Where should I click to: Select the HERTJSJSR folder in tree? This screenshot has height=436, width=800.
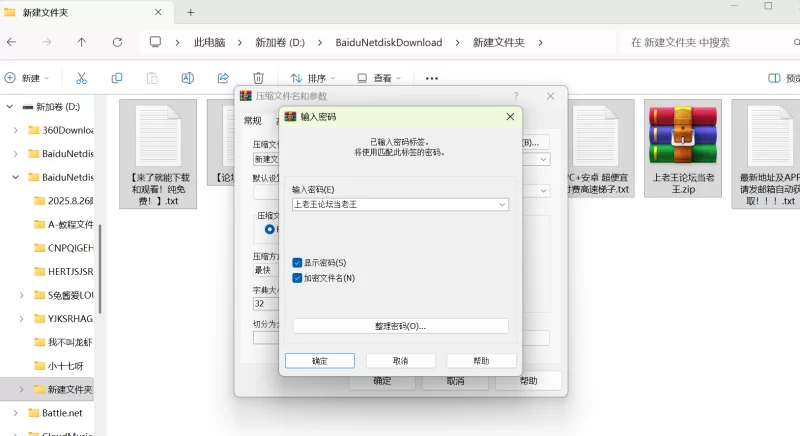click(64, 271)
